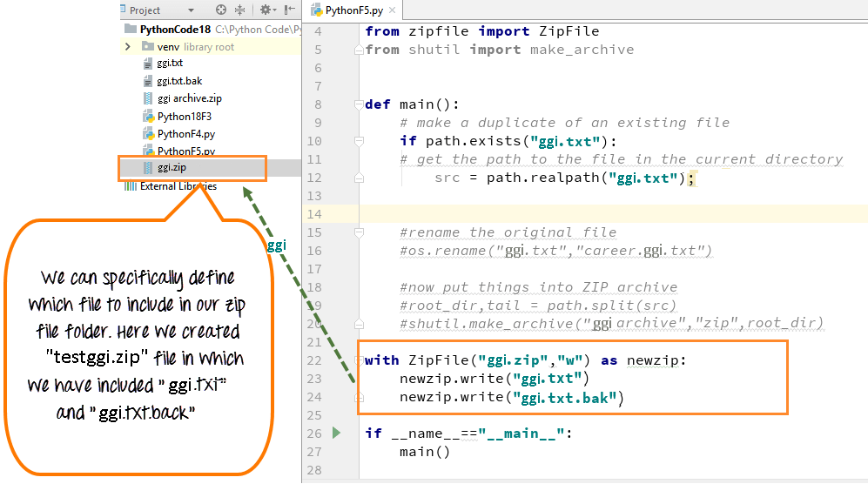
Task: Hide the Project tool window
Action: pyautogui.click(x=290, y=10)
